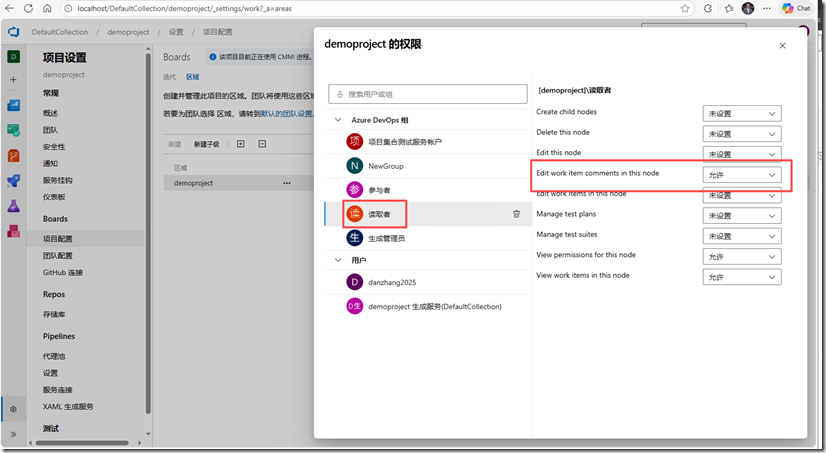826x453 pixels.
Task: Open Edit this node permission dropdown
Action: pyautogui.click(x=742, y=154)
